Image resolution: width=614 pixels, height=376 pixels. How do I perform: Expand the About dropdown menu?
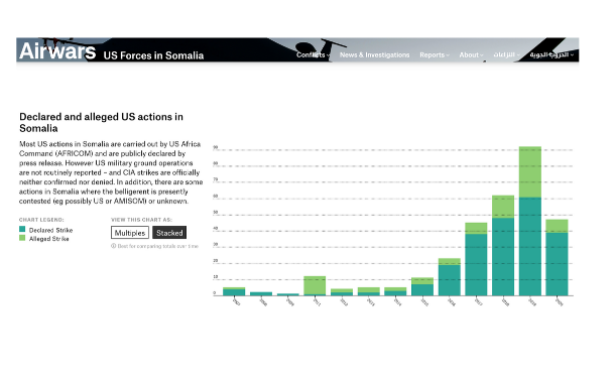tap(471, 55)
